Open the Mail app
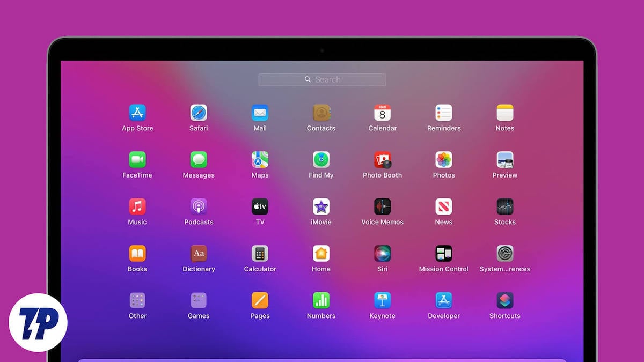644x362 pixels. point(260,113)
